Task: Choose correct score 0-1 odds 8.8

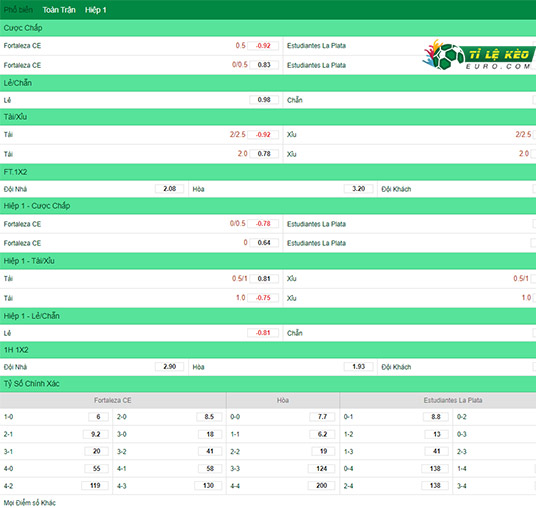Action: click(436, 417)
